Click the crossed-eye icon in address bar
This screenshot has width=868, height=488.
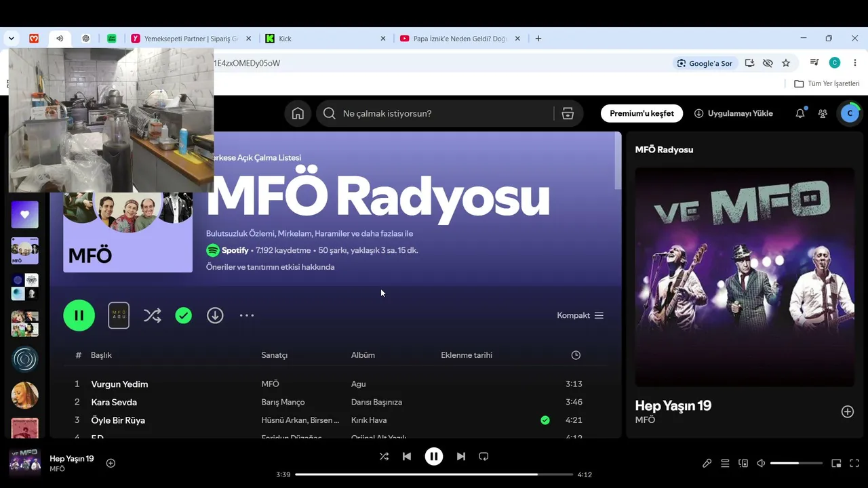tap(768, 63)
